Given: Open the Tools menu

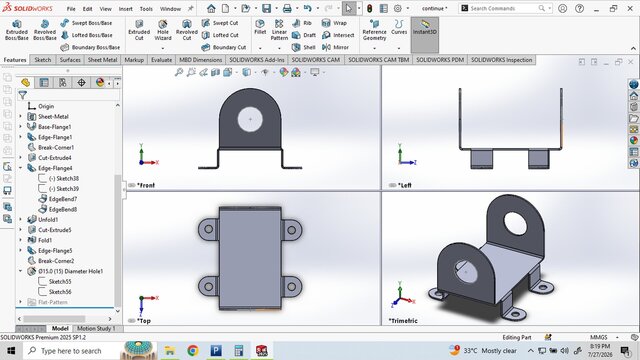Looking at the screenshot, I should 146,9.
